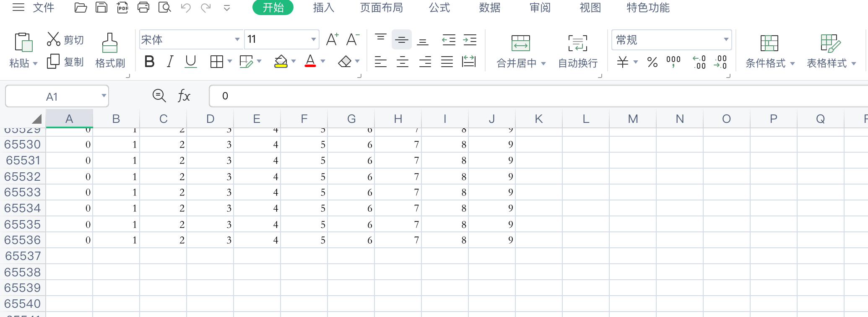Click the Export to PDF icon
The image size is (868, 317).
(122, 8)
